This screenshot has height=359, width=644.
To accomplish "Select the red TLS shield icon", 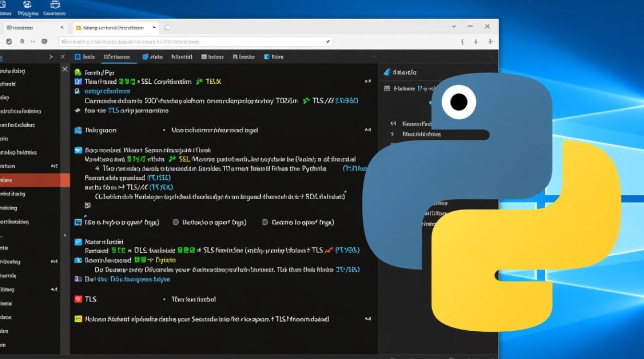I will tap(78, 299).
